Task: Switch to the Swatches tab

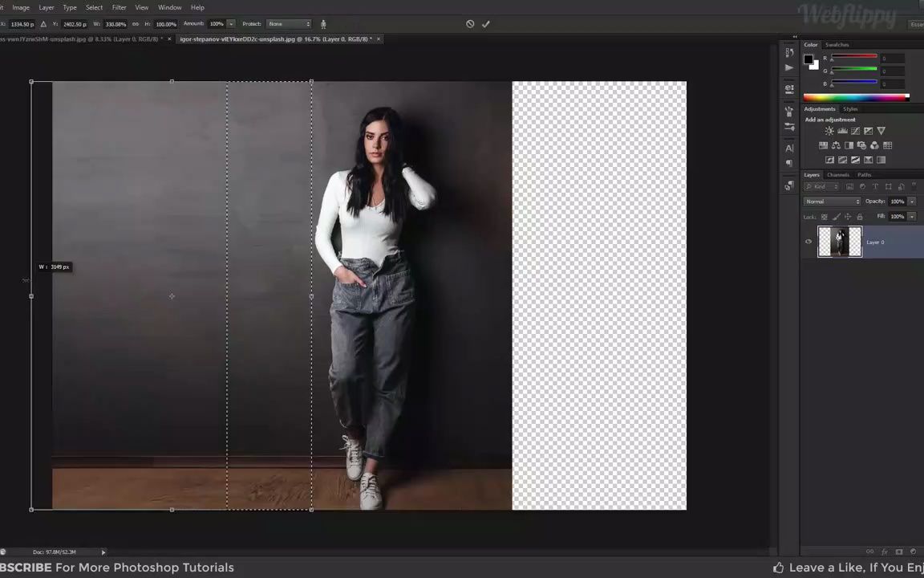Action: click(837, 45)
